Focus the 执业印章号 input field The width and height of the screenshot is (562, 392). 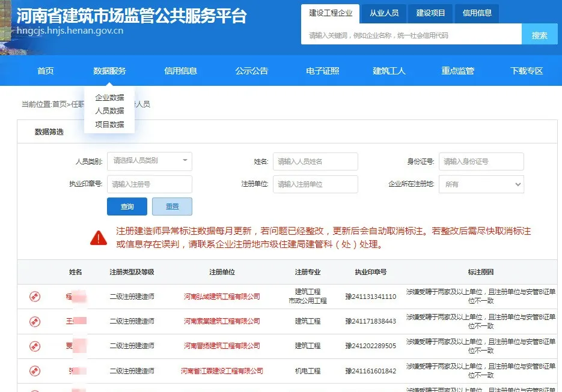pos(150,184)
